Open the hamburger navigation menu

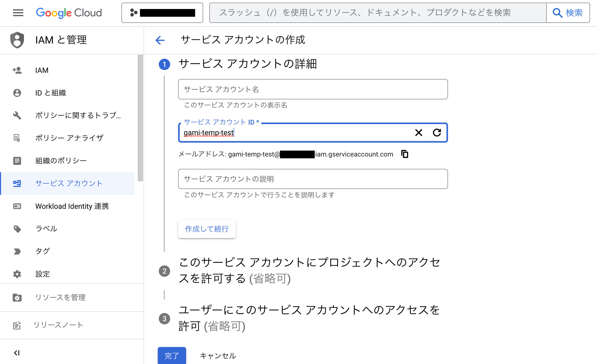pyautogui.click(x=18, y=13)
